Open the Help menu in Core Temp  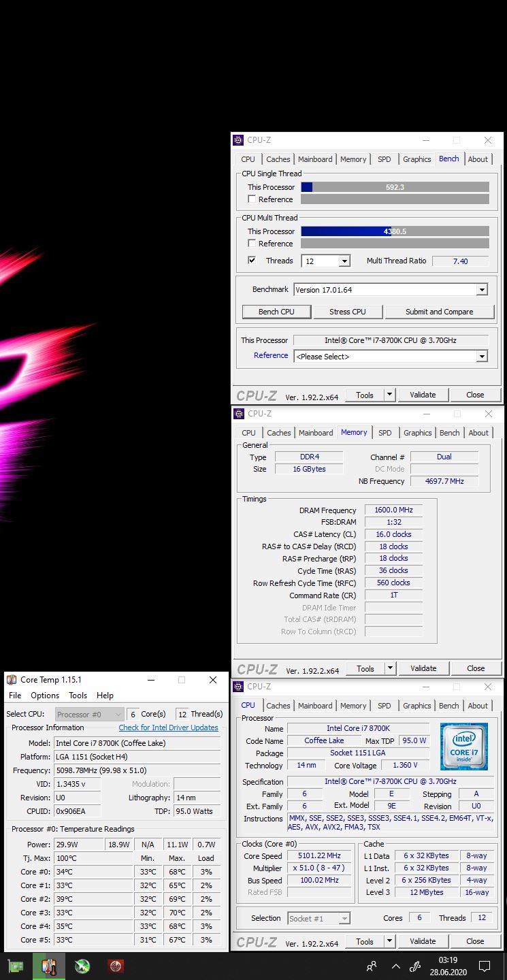click(x=105, y=696)
